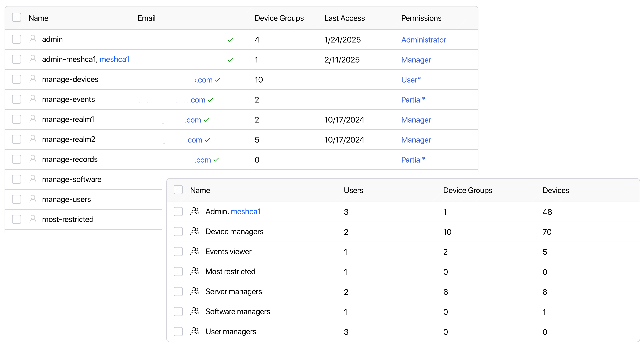Screen dimensions: 644x346
Task: Click the group icon for User managers
Action: pyautogui.click(x=194, y=332)
